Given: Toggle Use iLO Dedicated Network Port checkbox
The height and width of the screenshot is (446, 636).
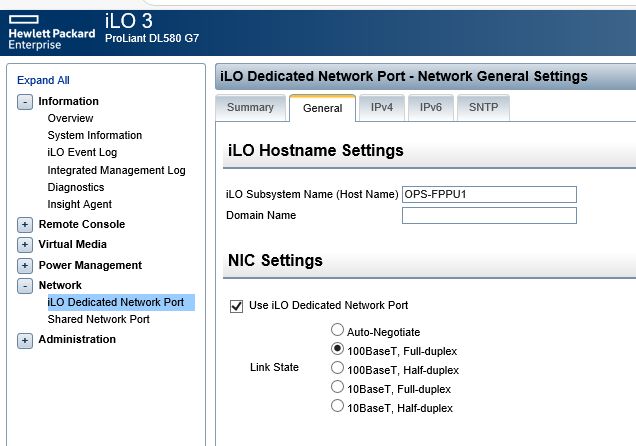Looking at the screenshot, I should coord(237,306).
